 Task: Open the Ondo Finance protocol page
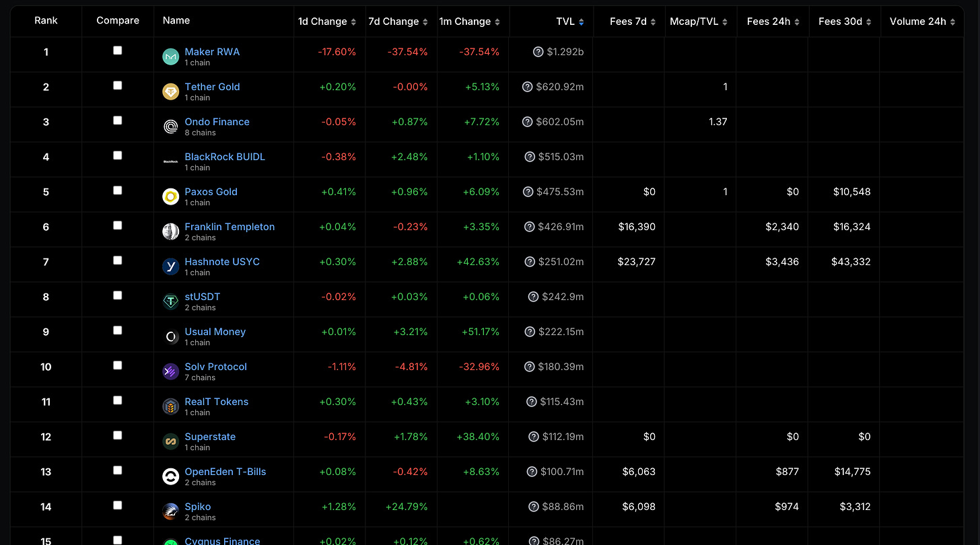pos(217,122)
